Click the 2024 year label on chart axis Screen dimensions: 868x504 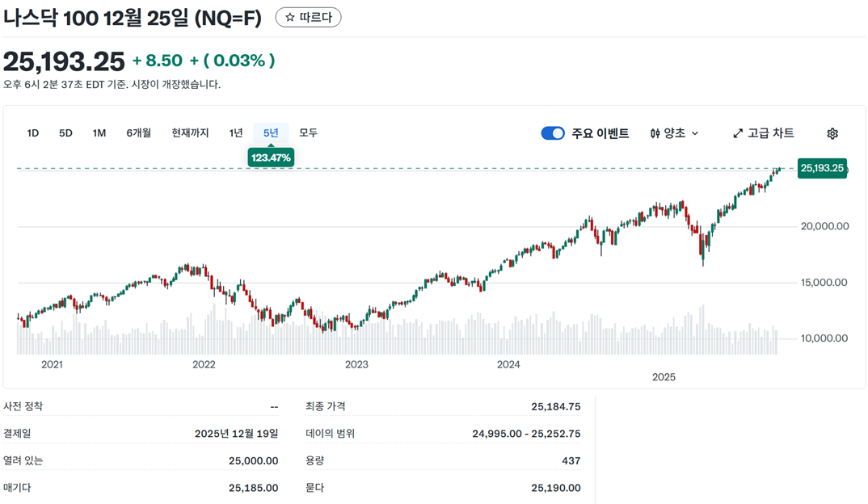point(508,364)
